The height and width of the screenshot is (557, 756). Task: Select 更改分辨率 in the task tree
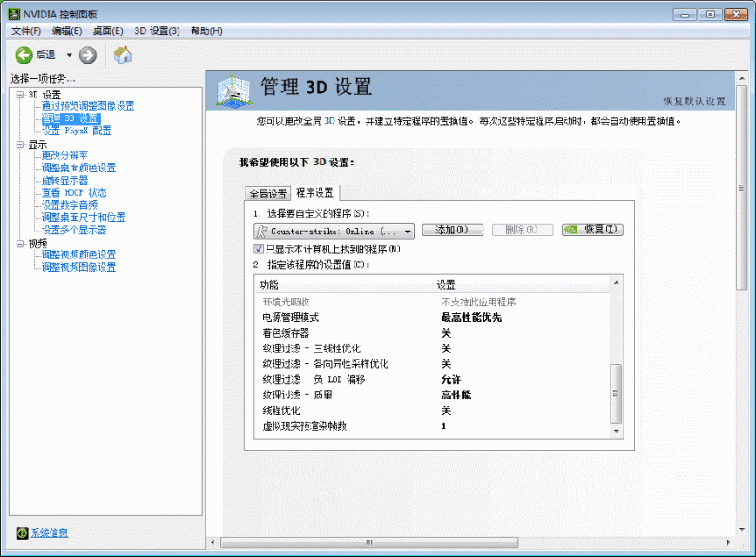point(64,156)
